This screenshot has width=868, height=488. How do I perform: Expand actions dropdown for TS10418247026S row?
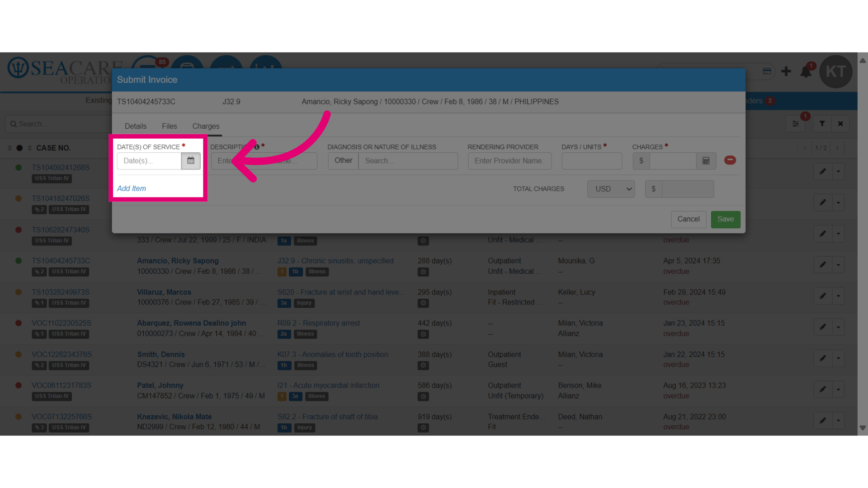pos(839,202)
